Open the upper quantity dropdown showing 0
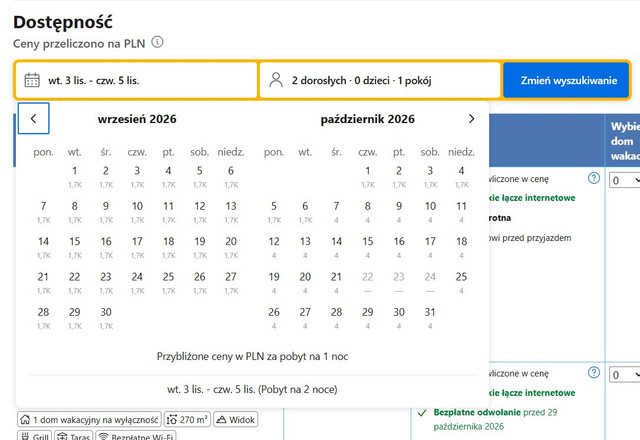The height and width of the screenshot is (440, 640). point(624,180)
